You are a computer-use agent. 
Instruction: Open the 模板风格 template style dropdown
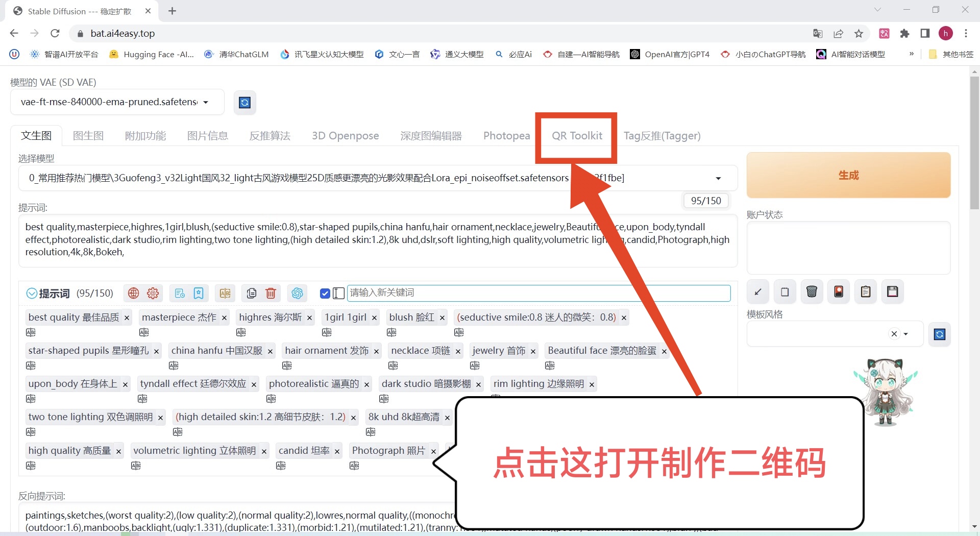tap(906, 334)
